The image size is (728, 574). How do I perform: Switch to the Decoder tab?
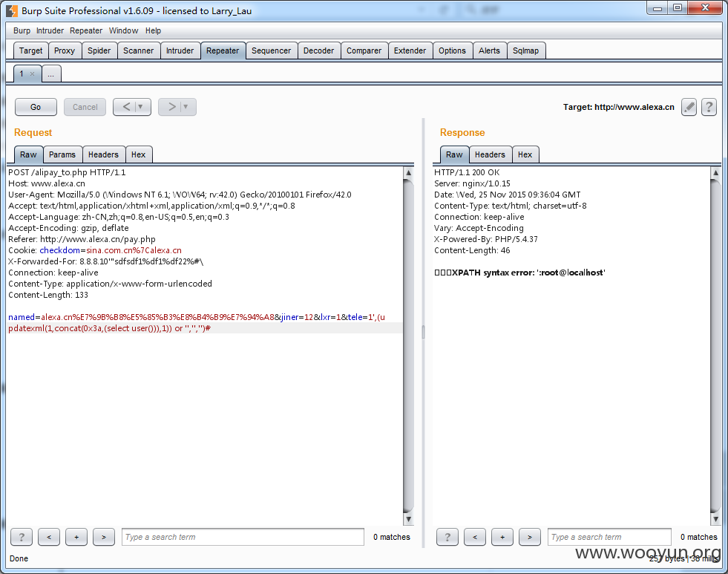click(318, 50)
